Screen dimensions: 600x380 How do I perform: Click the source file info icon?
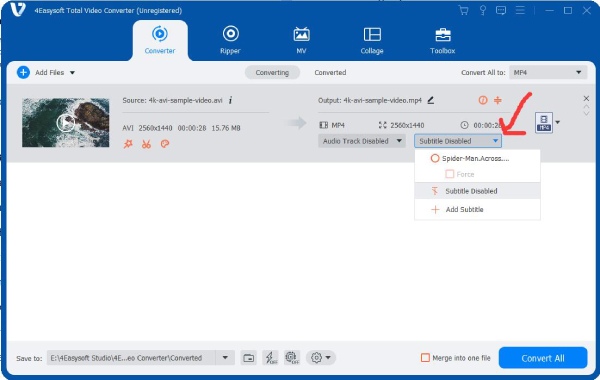click(230, 100)
